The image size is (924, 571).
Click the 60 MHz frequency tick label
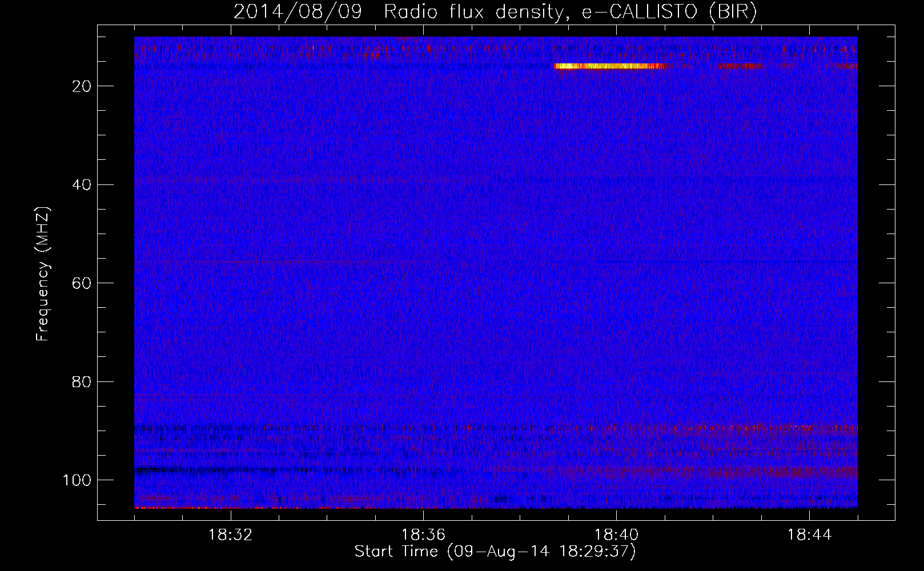point(82,283)
